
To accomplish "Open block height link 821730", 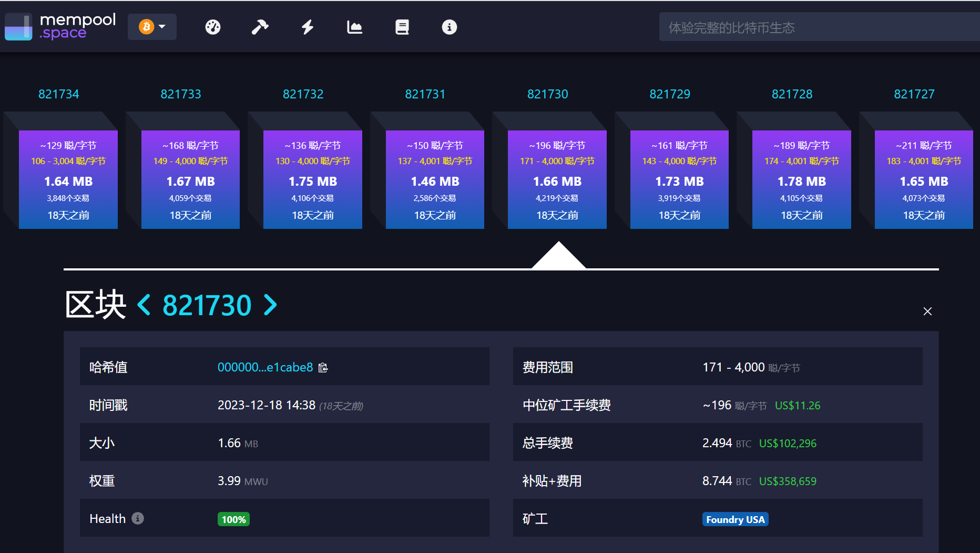I will pos(548,94).
